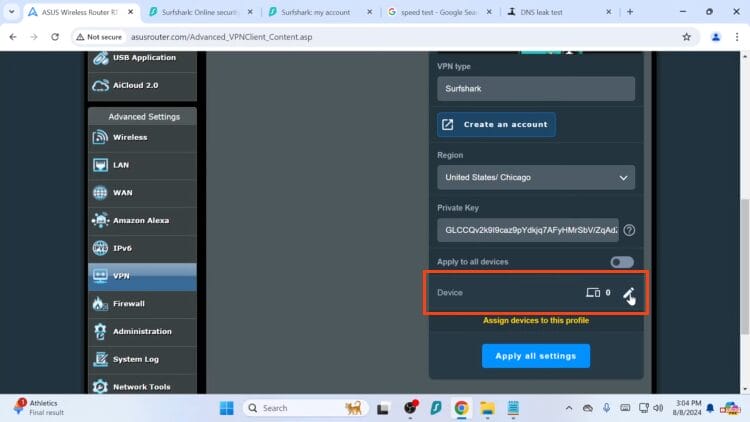Toggle Apply to all devices switch
This screenshot has width=750, height=422.
pos(622,262)
